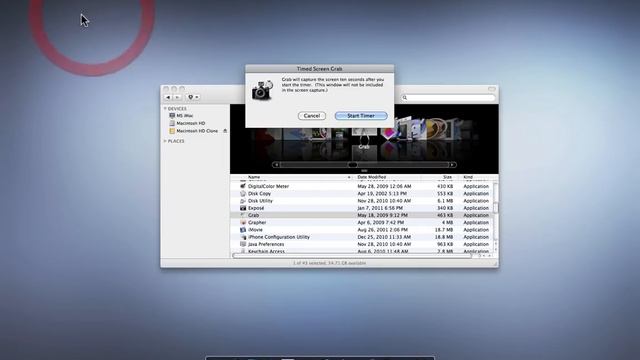Click the Disk Utility app icon
The height and width of the screenshot is (360, 640).
point(243,201)
